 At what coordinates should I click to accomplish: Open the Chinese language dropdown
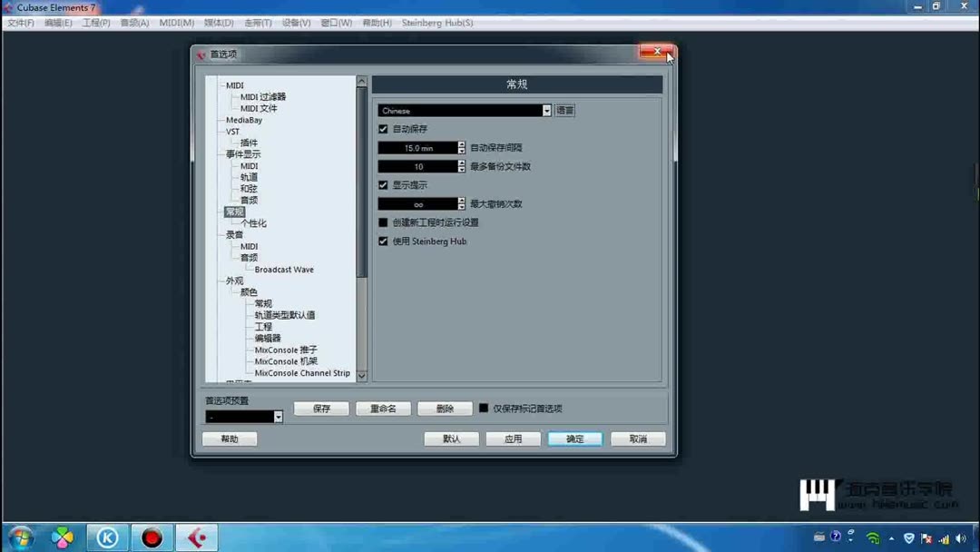pos(546,110)
